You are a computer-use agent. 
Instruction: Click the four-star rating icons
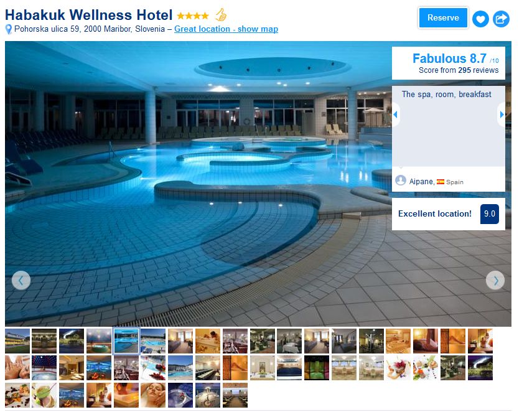193,16
